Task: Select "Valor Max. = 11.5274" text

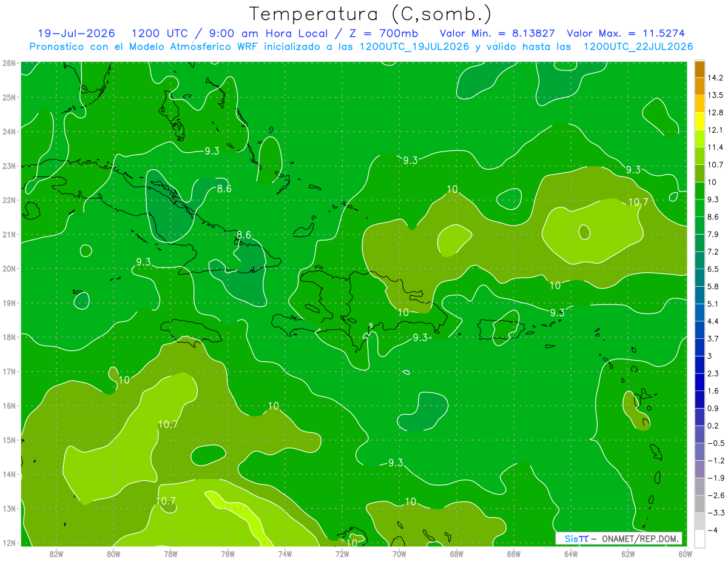Action: click(626, 33)
